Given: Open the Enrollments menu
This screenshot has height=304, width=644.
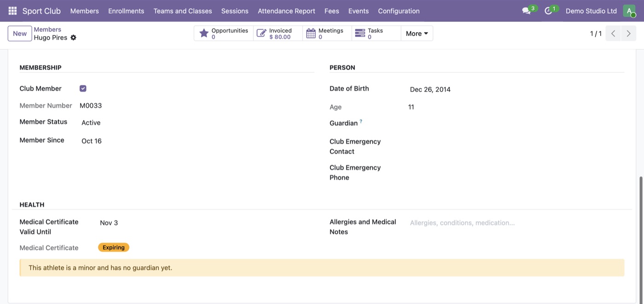Looking at the screenshot, I should [126, 11].
